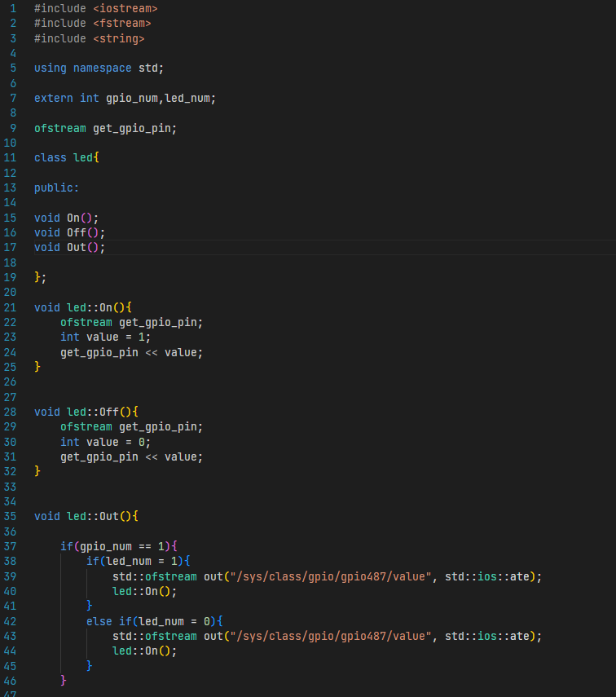
Task: Click '<string>' in the line 3 include
Action: (x=119, y=38)
